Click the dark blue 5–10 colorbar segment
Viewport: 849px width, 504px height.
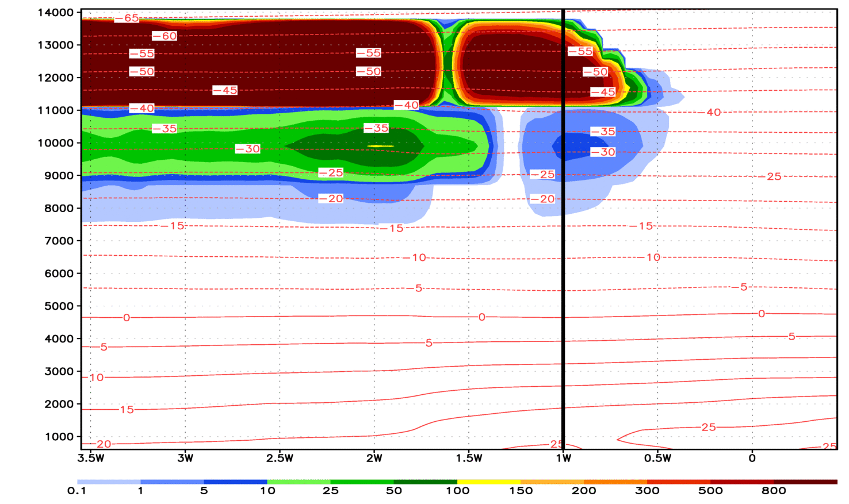[235, 482]
